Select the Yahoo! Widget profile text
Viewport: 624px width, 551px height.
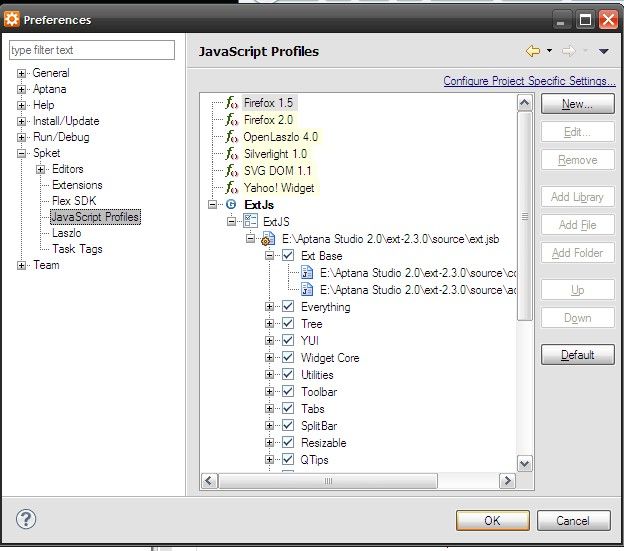[279, 188]
